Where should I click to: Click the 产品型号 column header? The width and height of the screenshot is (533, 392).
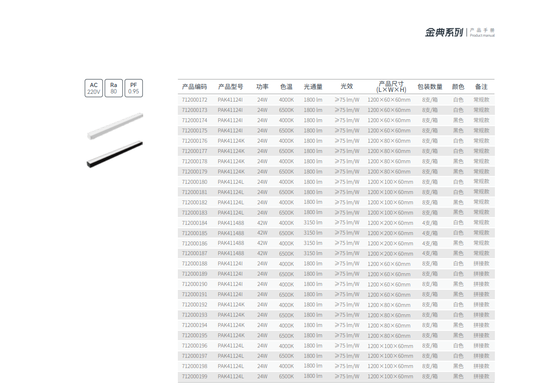pyautogui.click(x=231, y=87)
